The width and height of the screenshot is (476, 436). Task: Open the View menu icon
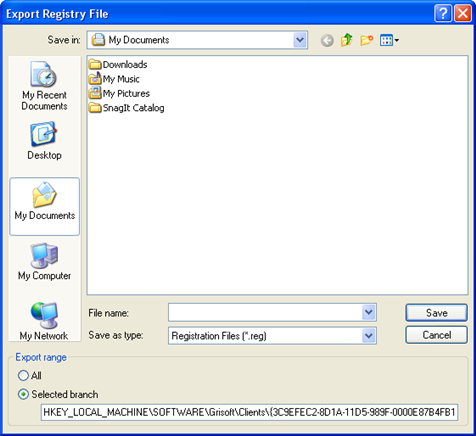pyautogui.click(x=389, y=41)
